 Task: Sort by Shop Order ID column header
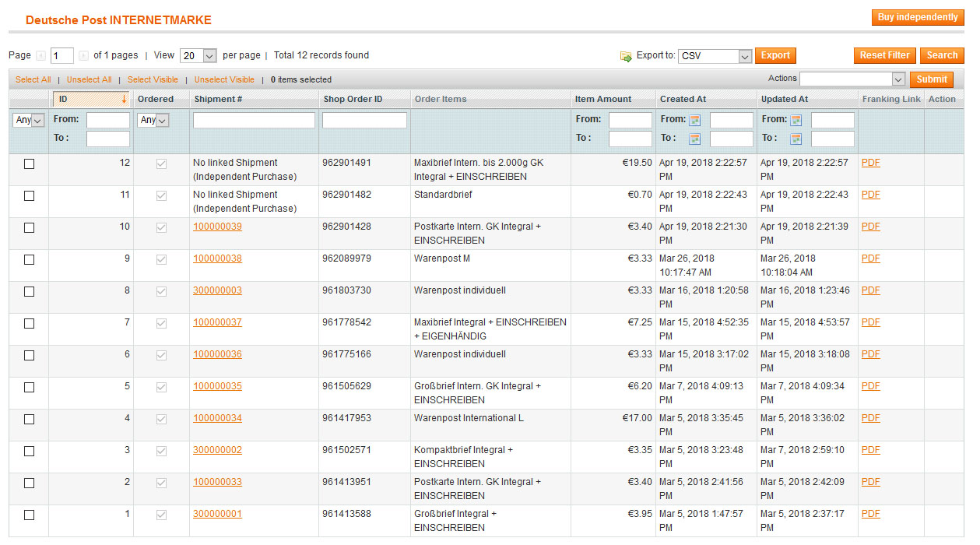pos(353,99)
